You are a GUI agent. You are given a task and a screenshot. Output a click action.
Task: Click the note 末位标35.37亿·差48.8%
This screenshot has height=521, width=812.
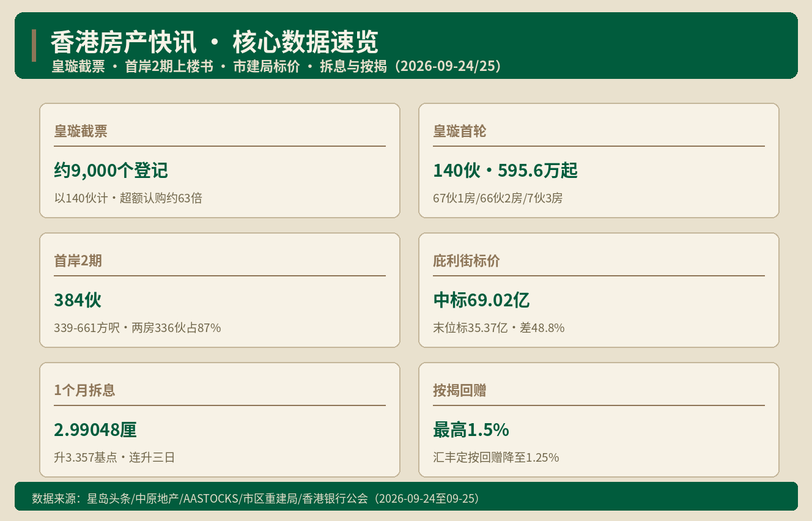coord(499,328)
